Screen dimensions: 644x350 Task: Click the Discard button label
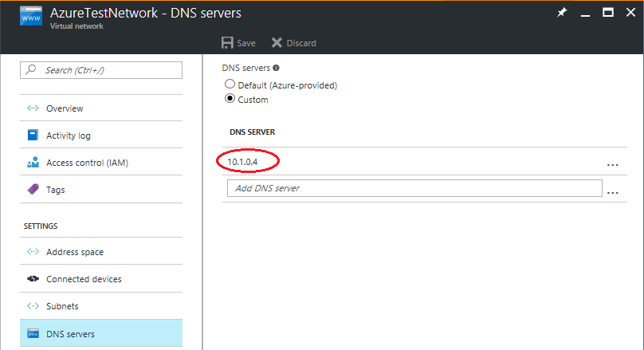point(301,43)
